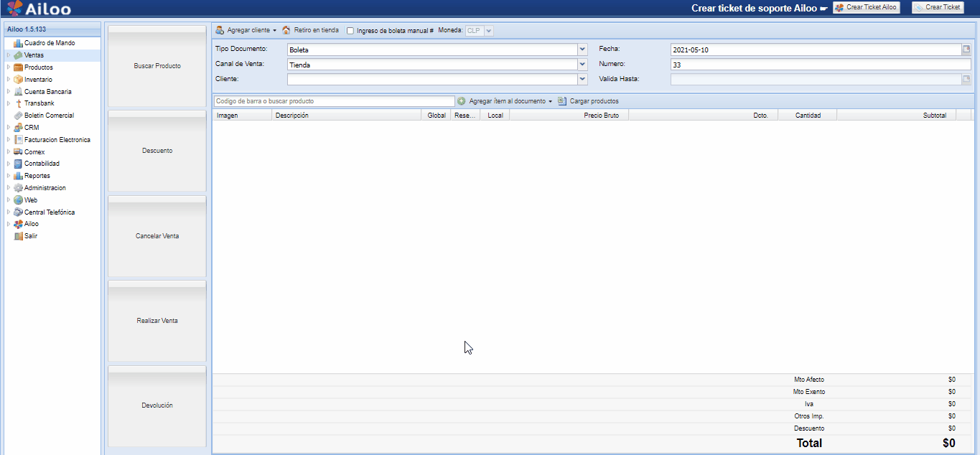The width and height of the screenshot is (980, 455).
Task: Open Agregar ítem al documento dropdown arrow
Action: tap(551, 101)
